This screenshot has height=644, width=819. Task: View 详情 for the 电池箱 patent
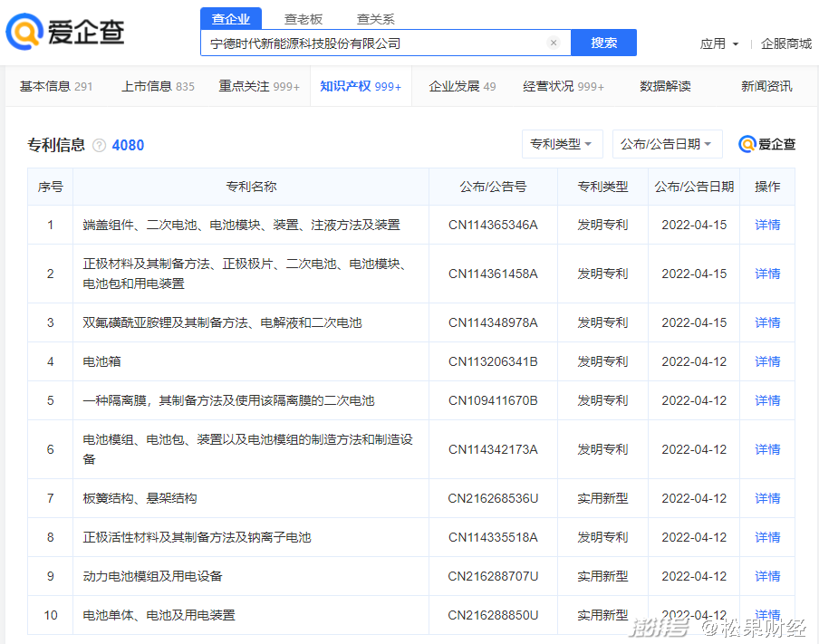(x=766, y=361)
